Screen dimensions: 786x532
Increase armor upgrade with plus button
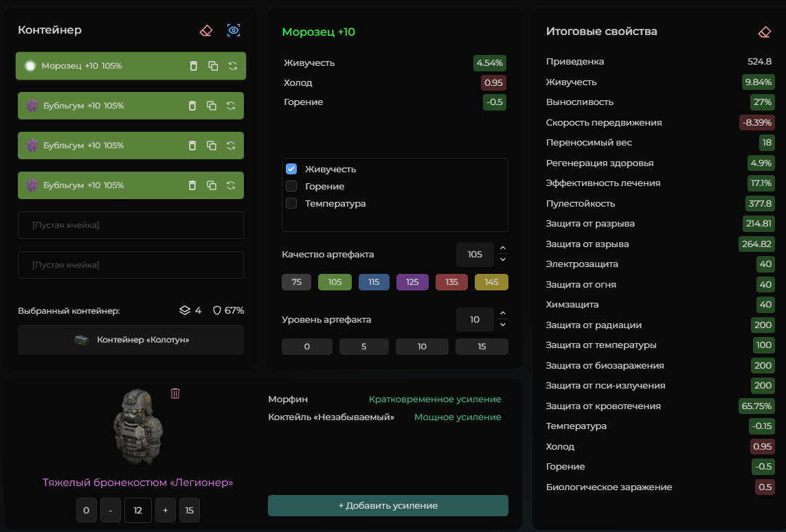click(166, 511)
